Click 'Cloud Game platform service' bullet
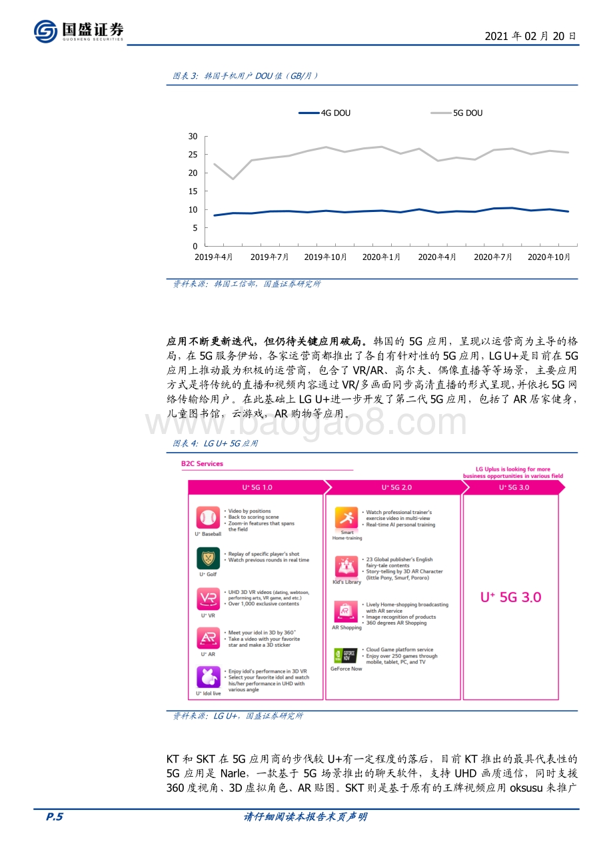 coord(398,649)
